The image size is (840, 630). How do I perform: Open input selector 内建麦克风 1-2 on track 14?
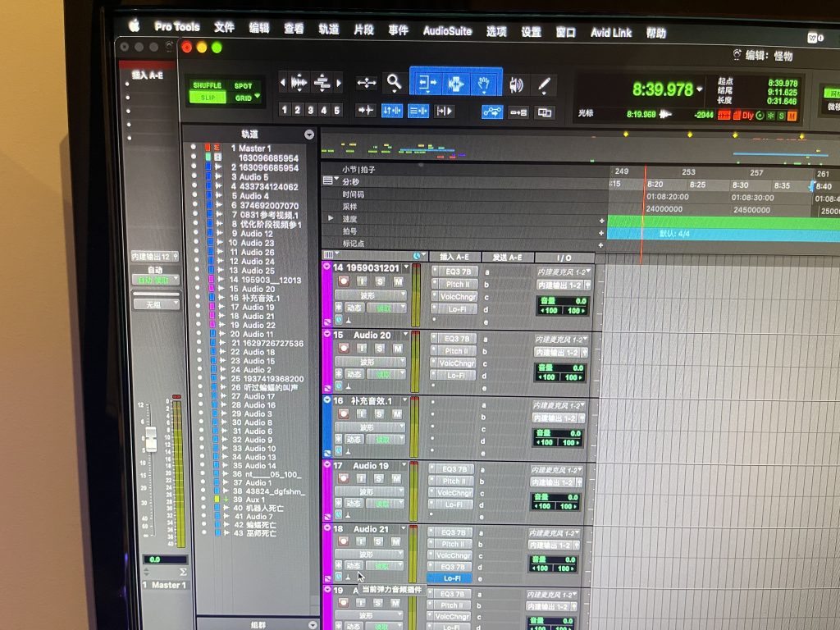564,272
